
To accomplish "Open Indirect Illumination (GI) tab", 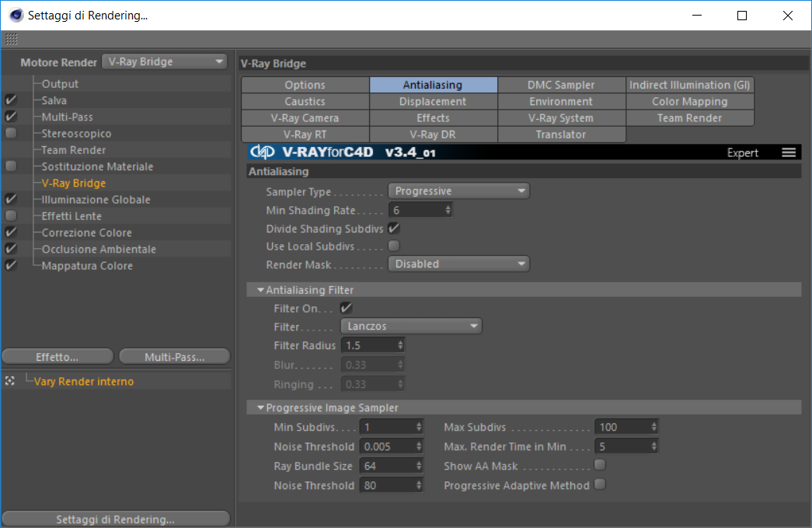I will (690, 85).
